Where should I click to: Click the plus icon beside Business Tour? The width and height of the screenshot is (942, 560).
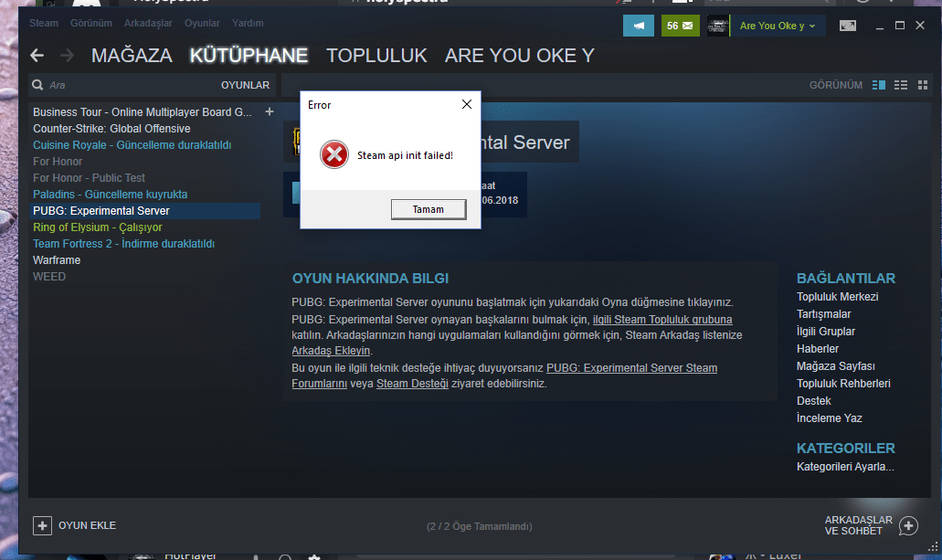[270, 111]
